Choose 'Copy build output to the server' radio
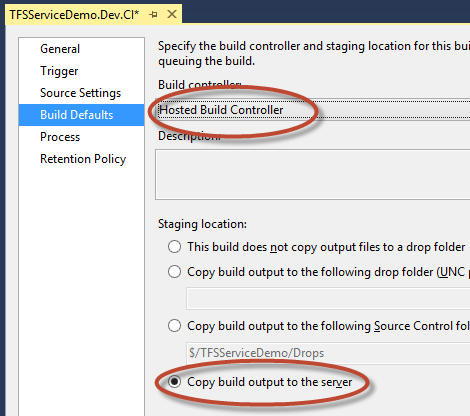Screen dimensions: 470x416 point(174,382)
